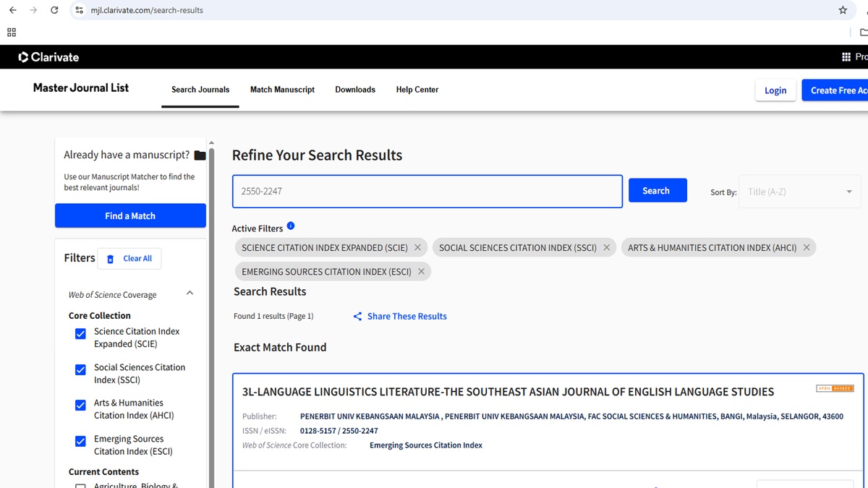Click the Active Filters info icon
The width and height of the screenshot is (868, 488).
(x=291, y=226)
